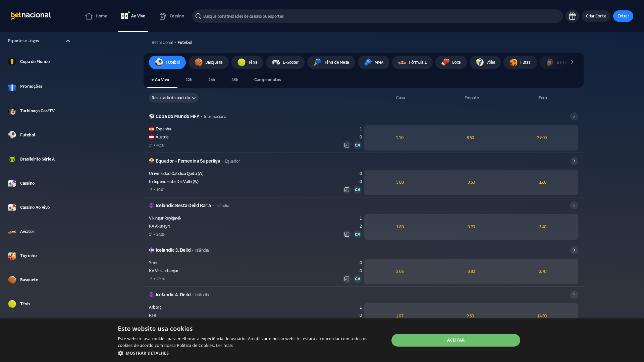
Task: Click the Tigrinho tiger icon
Action: coord(12,256)
